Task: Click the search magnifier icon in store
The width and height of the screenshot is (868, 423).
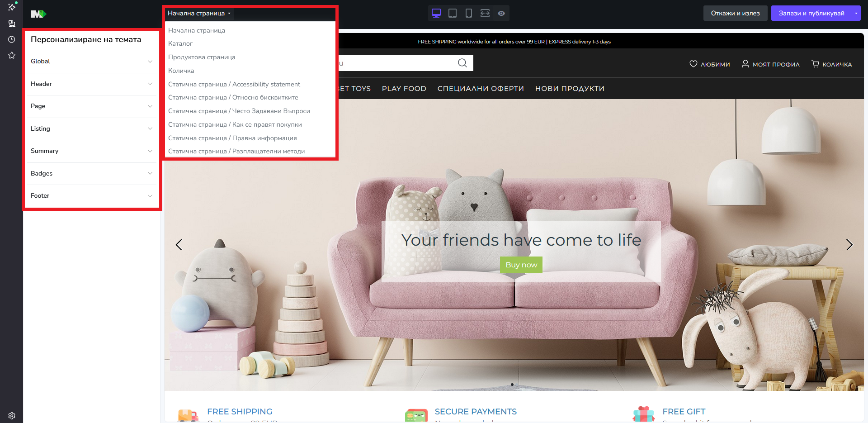Action: [462, 63]
